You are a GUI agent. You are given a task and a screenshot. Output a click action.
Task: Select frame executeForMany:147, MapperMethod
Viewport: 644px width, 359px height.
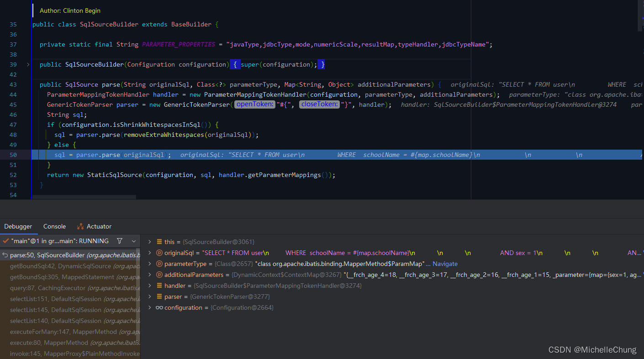coord(70,332)
